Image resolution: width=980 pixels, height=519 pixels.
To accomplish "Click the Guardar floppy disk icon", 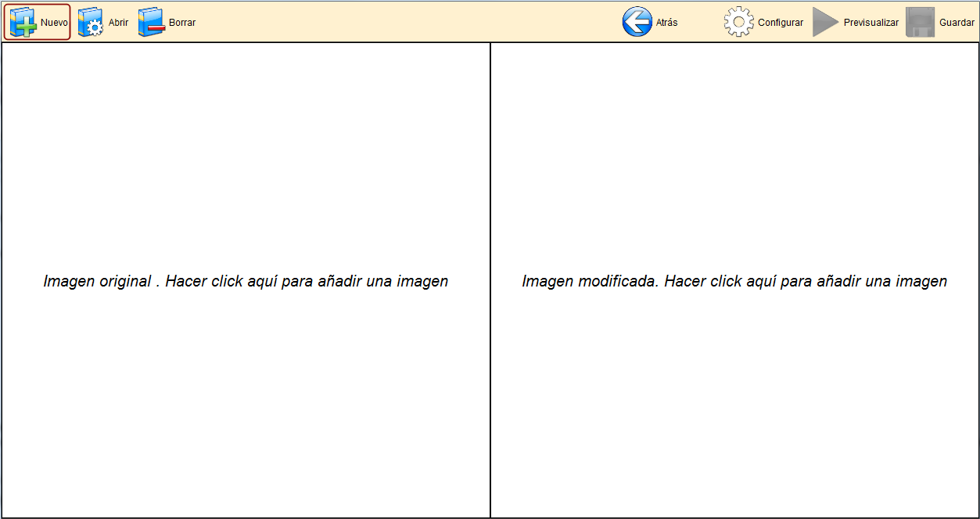I will pyautogui.click(x=921, y=22).
